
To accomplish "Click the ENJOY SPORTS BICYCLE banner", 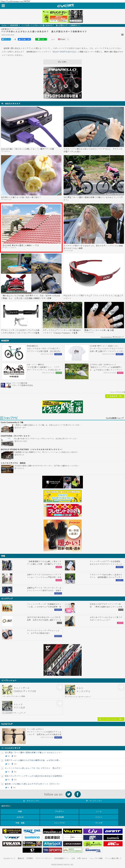I will point(63,496).
